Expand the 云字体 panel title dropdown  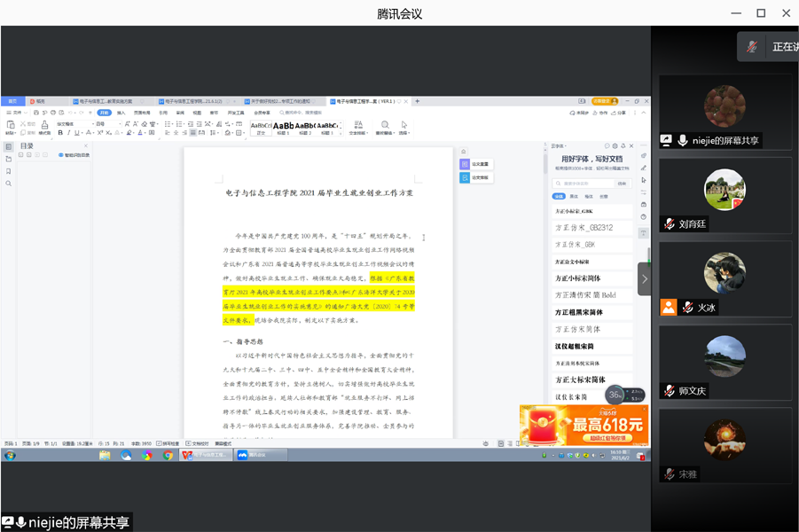pyautogui.click(x=560, y=145)
